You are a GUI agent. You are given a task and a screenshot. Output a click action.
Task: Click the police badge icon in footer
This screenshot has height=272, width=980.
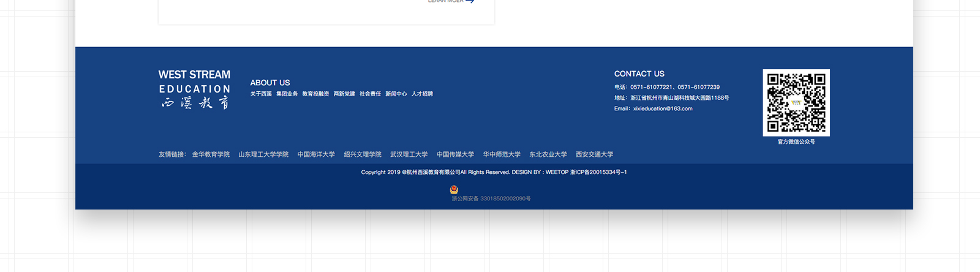point(454,189)
